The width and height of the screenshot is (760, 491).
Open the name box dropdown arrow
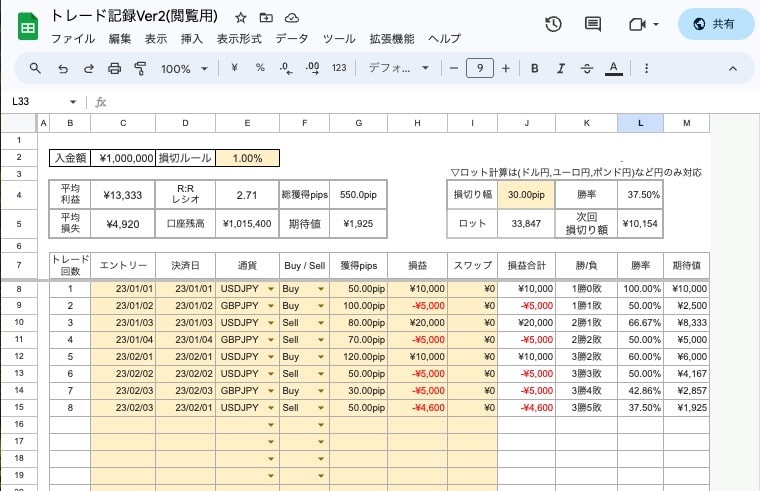73,102
